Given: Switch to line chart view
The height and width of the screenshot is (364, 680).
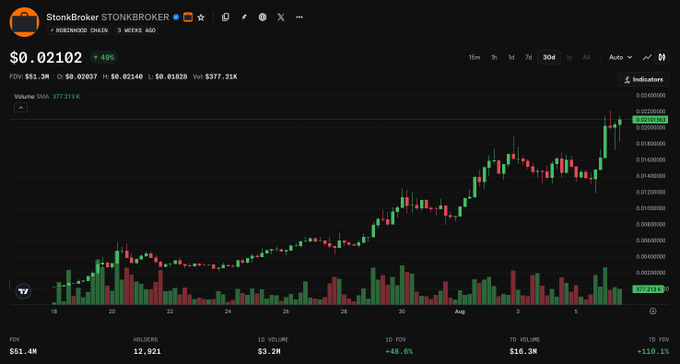Looking at the screenshot, I should coord(647,57).
